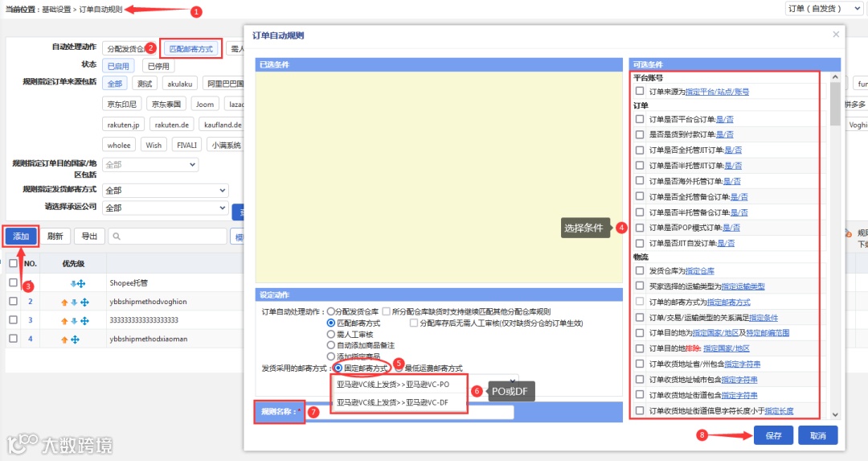Select checkbox for the ybbshipmethodxiaoman row
The height and width of the screenshot is (461, 868).
click(14, 338)
